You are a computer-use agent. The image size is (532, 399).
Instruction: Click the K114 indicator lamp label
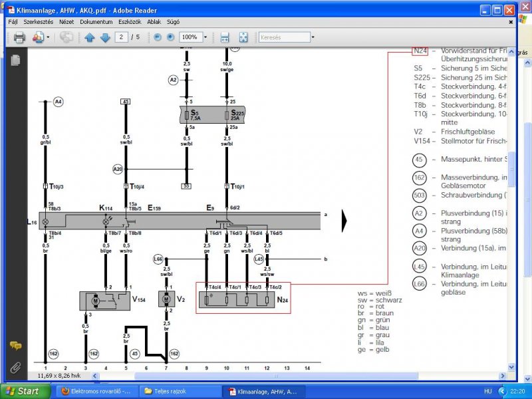click(106, 208)
